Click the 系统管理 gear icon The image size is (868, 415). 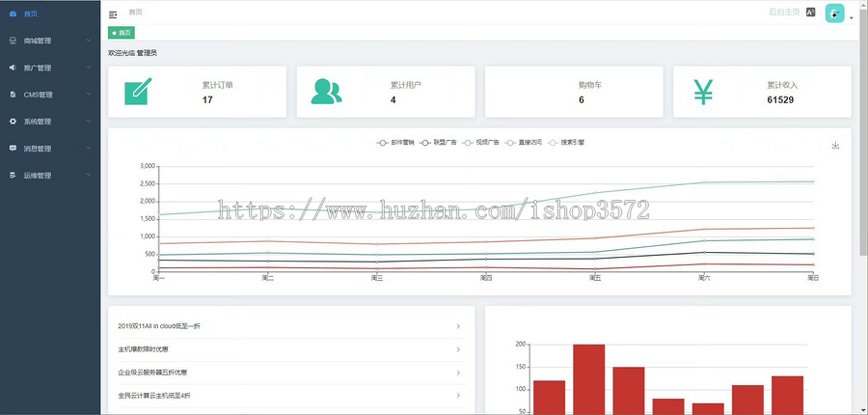coord(13,122)
